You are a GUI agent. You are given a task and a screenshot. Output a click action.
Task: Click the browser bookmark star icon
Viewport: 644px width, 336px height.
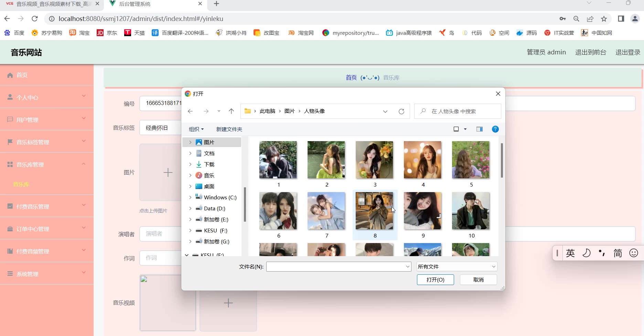click(604, 19)
